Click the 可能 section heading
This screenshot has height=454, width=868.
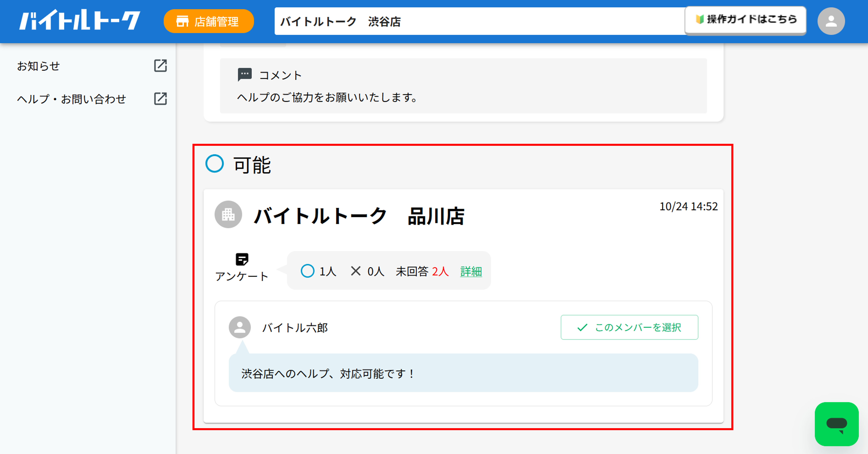click(x=252, y=165)
